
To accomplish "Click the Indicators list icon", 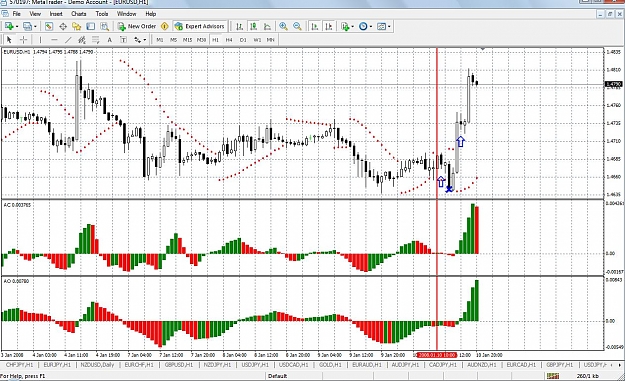I will click(x=345, y=26).
